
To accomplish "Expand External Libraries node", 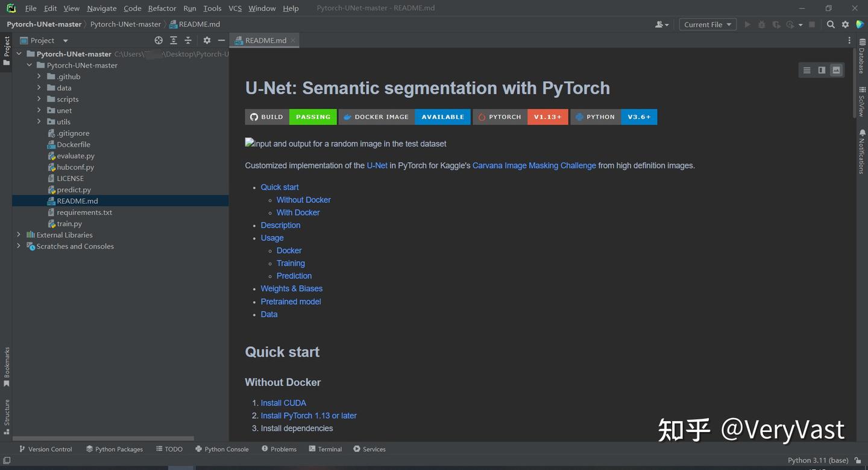I will tap(19, 235).
